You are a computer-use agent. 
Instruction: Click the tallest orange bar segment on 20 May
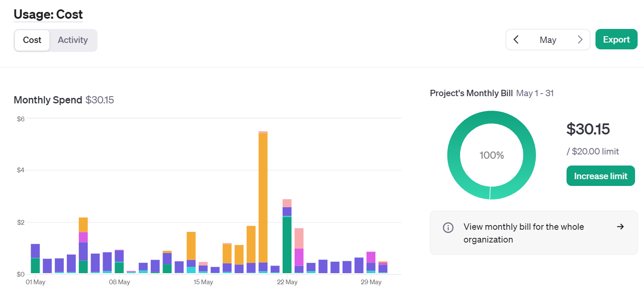(263, 196)
